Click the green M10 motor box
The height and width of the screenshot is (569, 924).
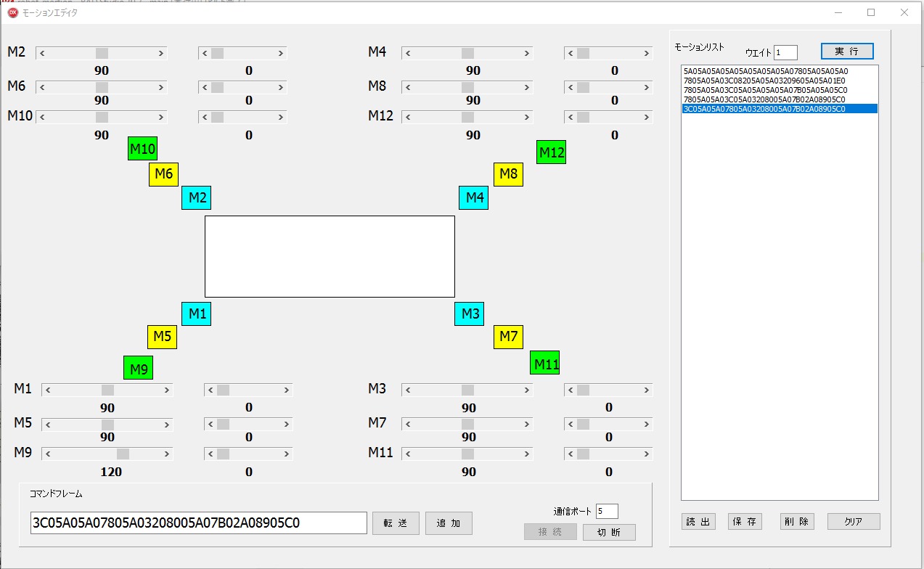(142, 149)
